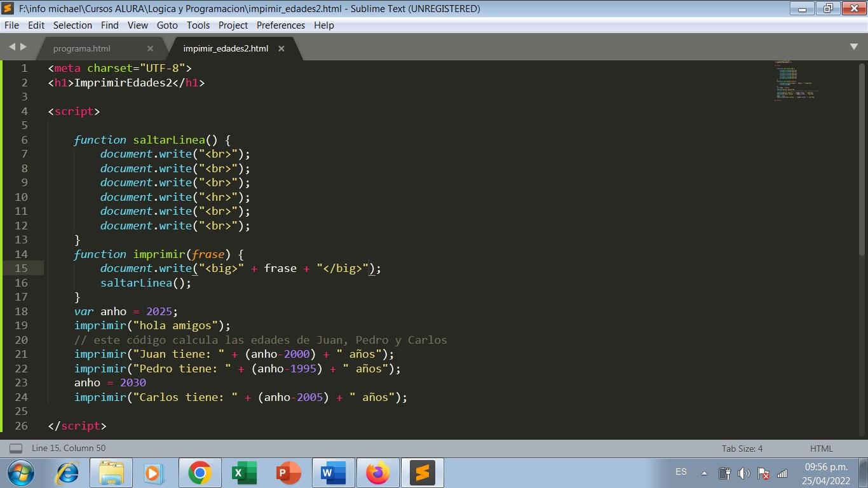
Task: Click line number 26 in gutter
Action: coord(21,426)
